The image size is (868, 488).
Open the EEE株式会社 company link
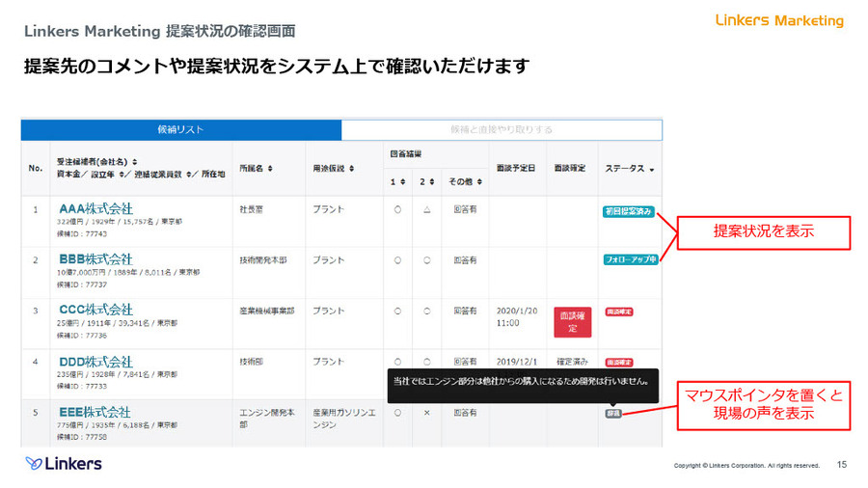point(95,412)
